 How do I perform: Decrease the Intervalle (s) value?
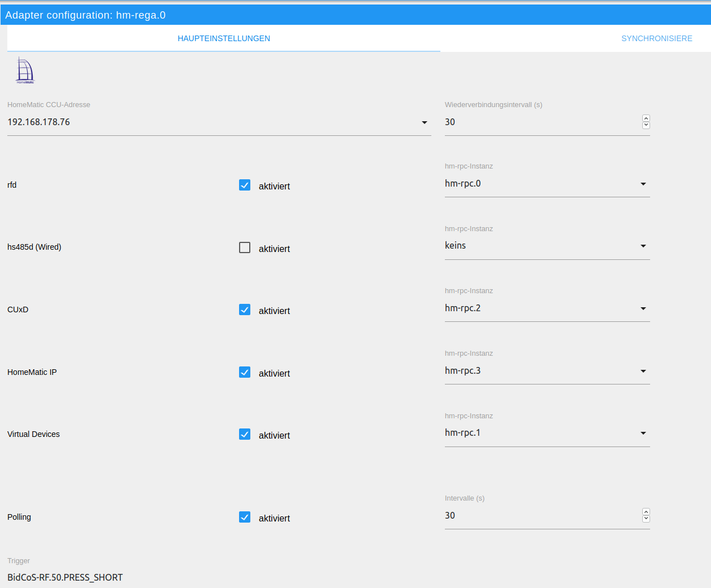tap(646, 519)
